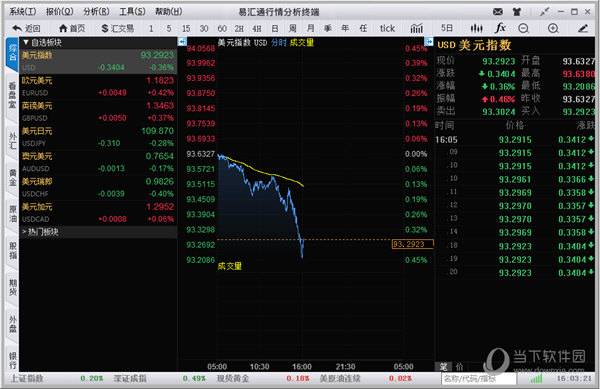Select the 4H period

257,29
